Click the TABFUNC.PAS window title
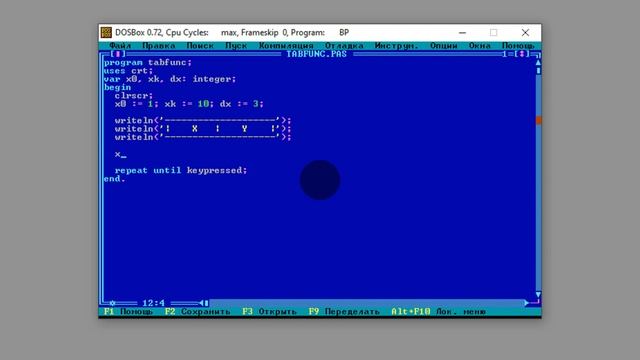Screen dimensions: 640x360 pyautogui.click(x=316, y=54)
